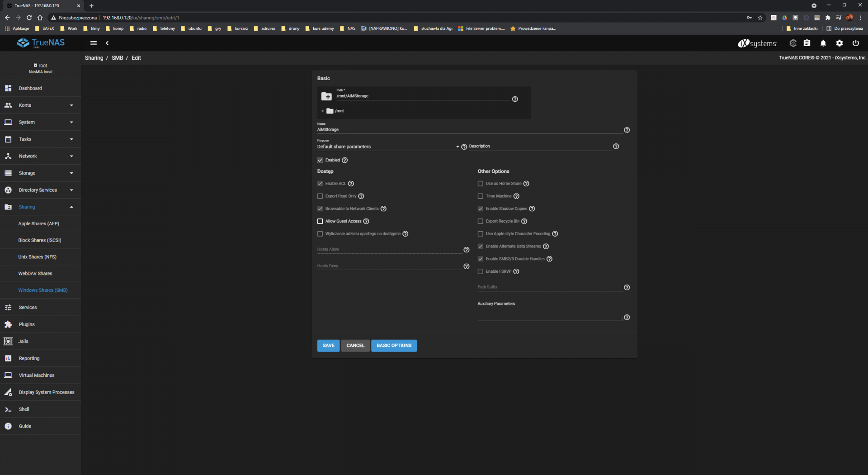This screenshot has height=475, width=868.
Task: Open help for the Path field
Action: click(x=515, y=99)
